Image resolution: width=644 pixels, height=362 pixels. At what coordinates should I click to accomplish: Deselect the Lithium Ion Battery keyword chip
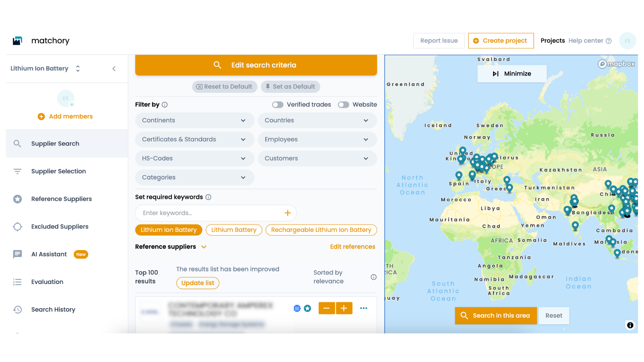tap(169, 230)
